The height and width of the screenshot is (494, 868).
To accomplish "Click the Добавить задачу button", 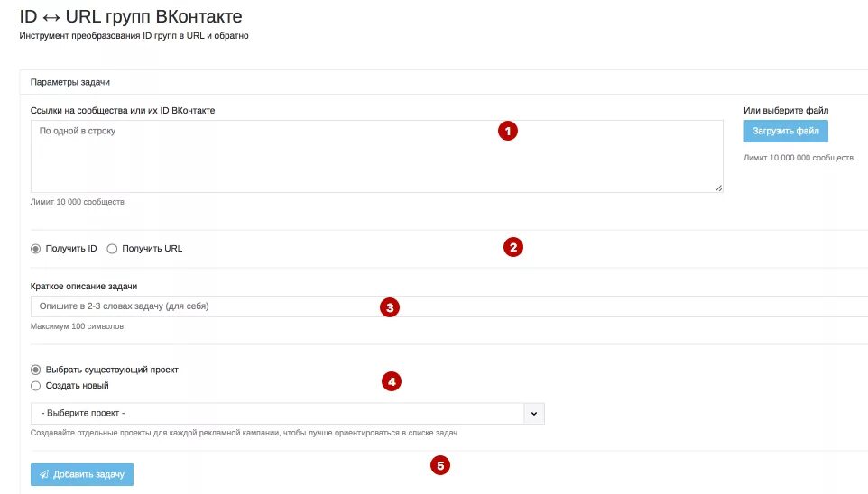I will [82, 475].
